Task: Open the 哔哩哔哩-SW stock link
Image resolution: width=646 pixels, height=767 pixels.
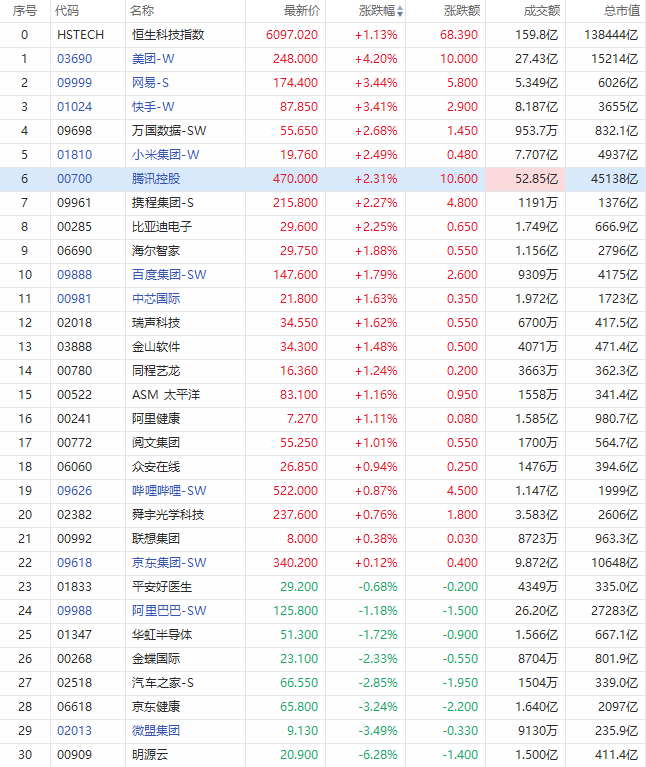Action: [x=169, y=491]
